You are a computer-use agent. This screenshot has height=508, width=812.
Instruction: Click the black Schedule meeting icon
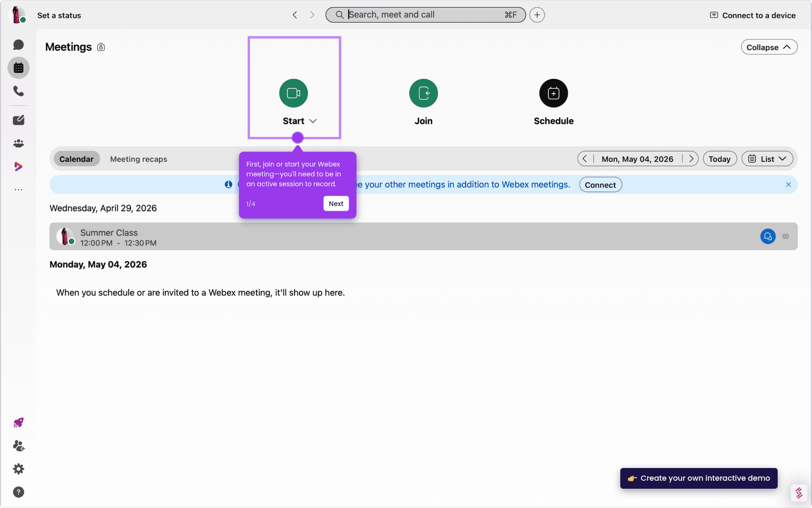(x=554, y=93)
